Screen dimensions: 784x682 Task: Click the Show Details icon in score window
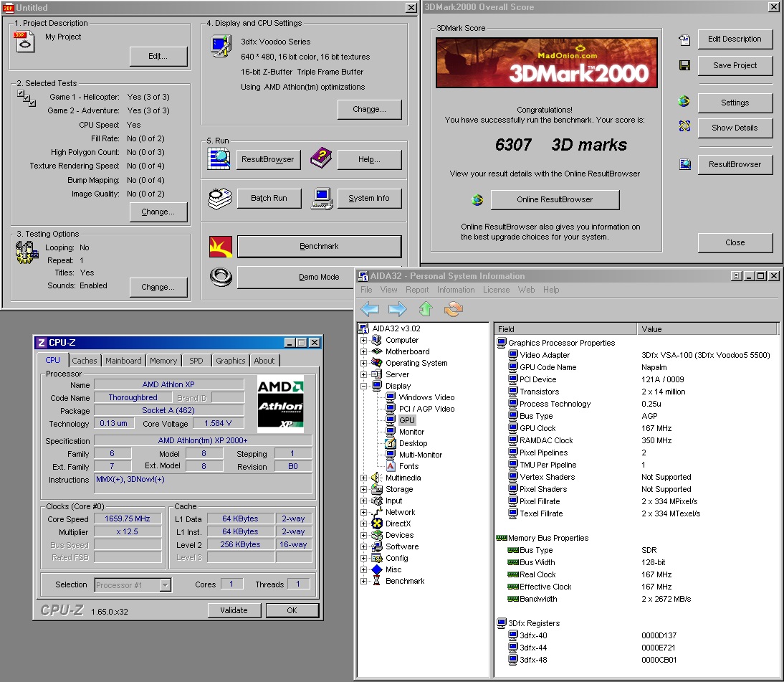[x=684, y=126]
